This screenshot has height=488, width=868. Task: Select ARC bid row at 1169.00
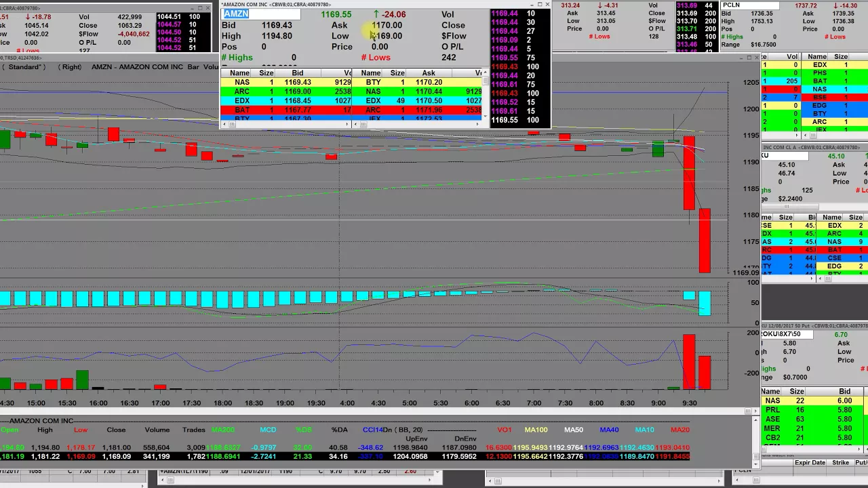tap(285, 91)
